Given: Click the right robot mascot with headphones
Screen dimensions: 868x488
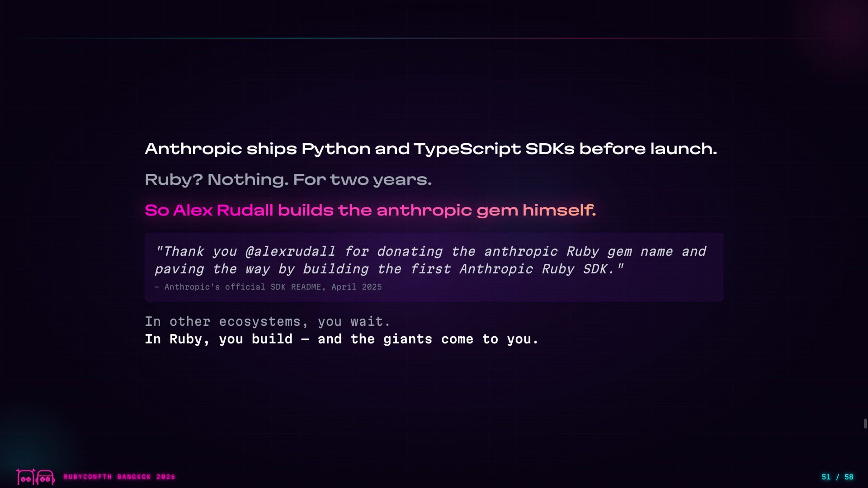Looking at the screenshot, I should (x=45, y=477).
